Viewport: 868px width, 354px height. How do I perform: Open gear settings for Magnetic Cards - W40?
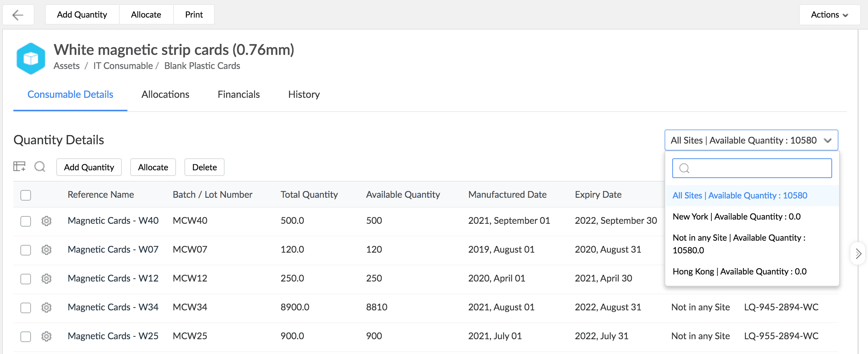(x=46, y=221)
